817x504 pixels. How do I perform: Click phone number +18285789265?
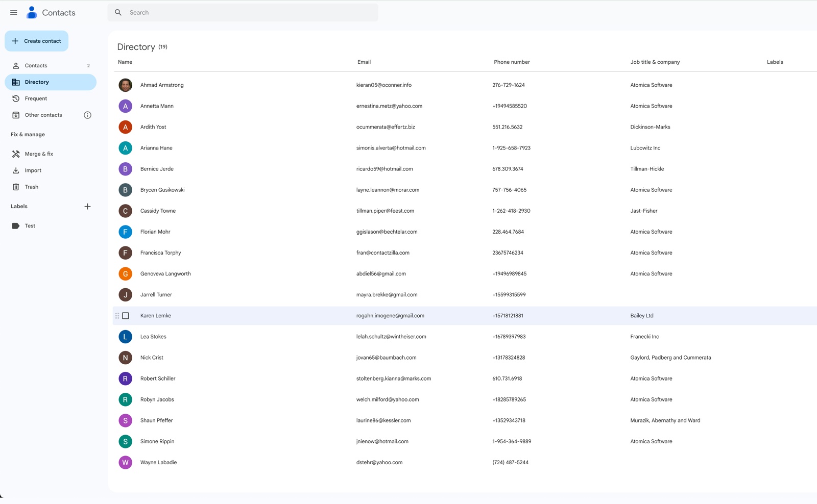[509, 399]
